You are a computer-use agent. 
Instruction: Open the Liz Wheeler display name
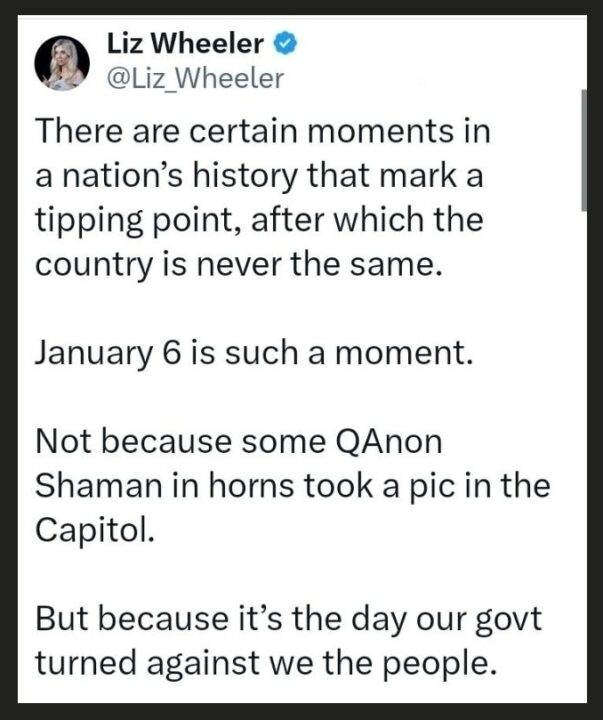click(185, 45)
